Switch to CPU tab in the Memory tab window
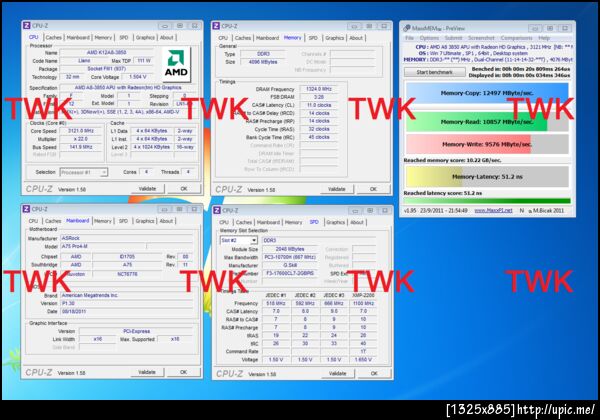Viewport: 600px width, 420px height. (223, 38)
